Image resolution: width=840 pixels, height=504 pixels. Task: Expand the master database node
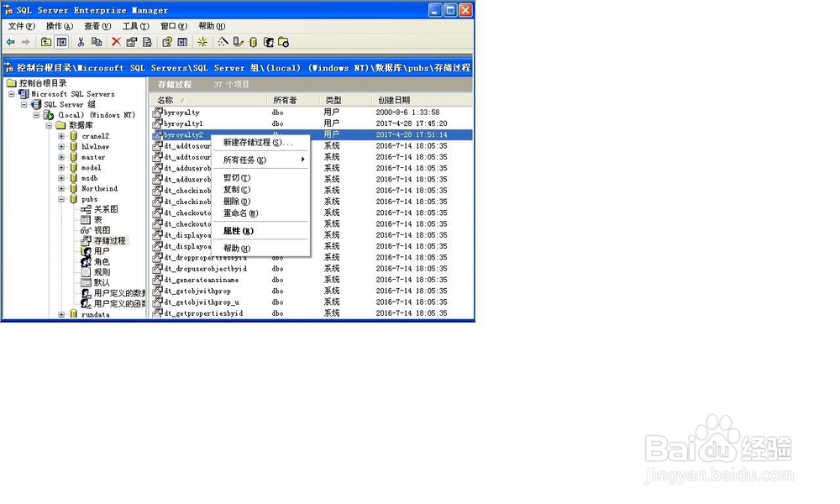coord(61,157)
